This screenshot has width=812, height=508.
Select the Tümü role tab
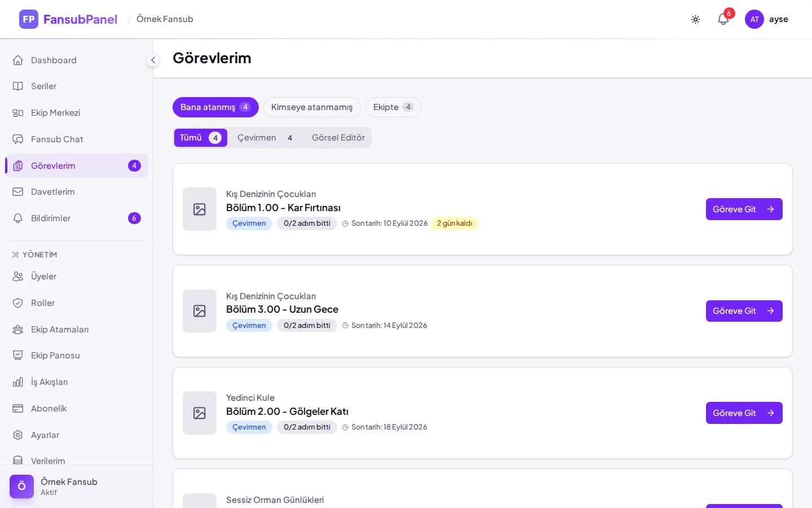(201, 138)
